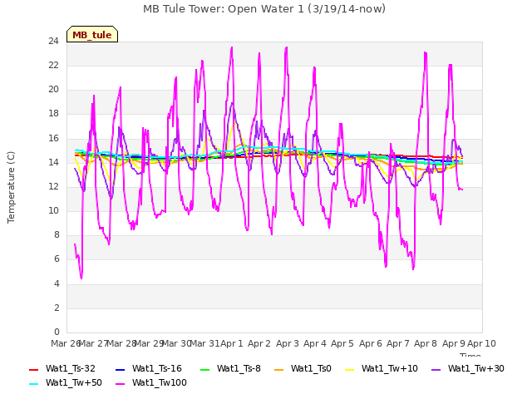Click the 4 y-axis tick label

click(x=57, y=283)
